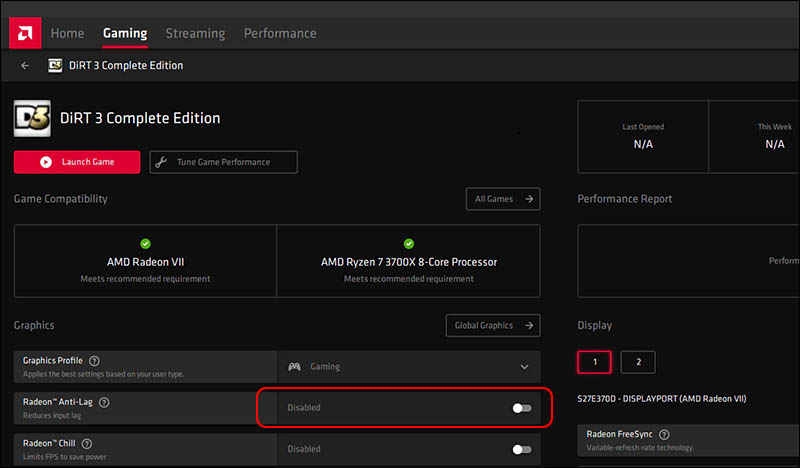
Task: Click the play icon in Launch Game
Action: click(46, 162)
